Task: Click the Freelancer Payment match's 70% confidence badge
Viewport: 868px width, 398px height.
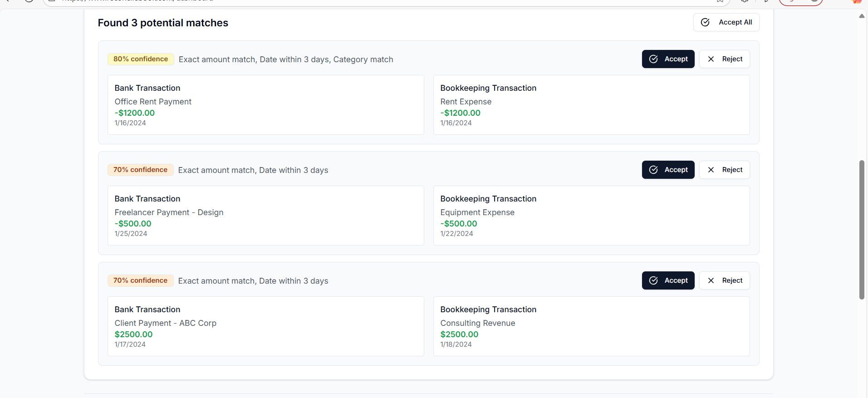Action: [140, 170]
